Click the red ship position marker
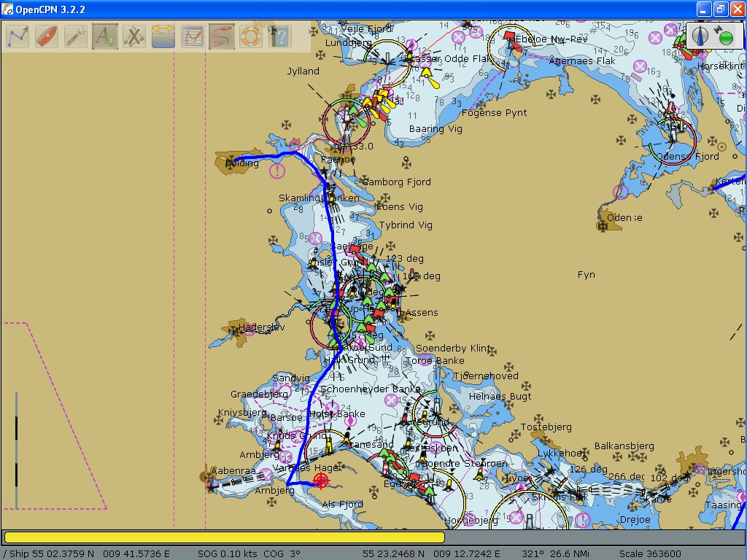Viewport: 747px width, 560px height. [x=320, y=481]
